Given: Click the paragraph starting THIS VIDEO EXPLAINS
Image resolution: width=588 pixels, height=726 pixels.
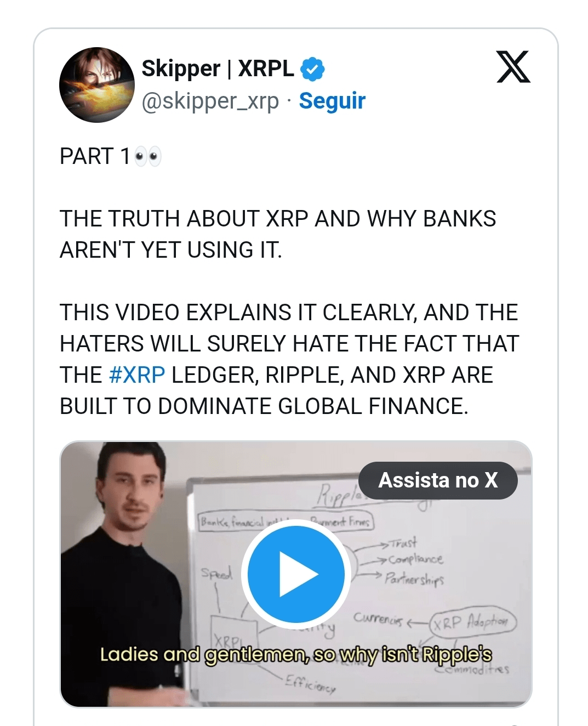Looking at the screenshot, I should click(289, 359).
